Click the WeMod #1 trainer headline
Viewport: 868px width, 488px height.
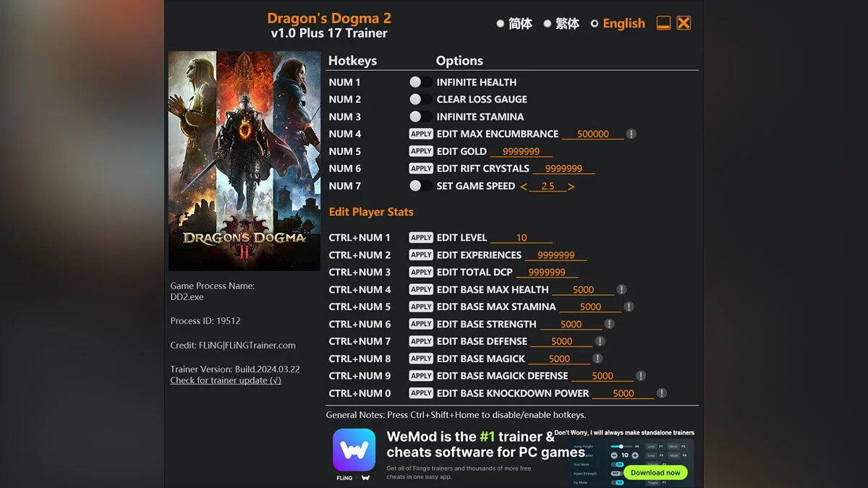point(485,444)
